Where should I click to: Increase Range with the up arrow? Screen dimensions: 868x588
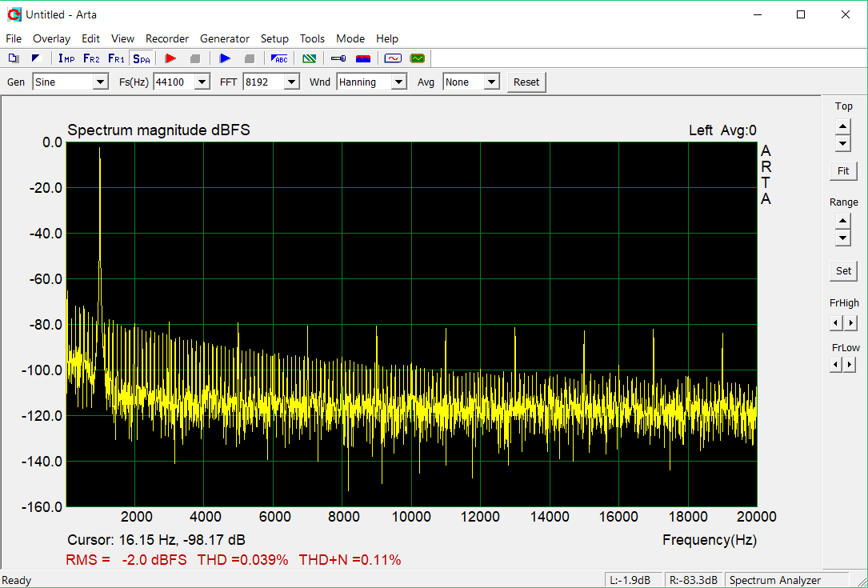pos(842,222)
